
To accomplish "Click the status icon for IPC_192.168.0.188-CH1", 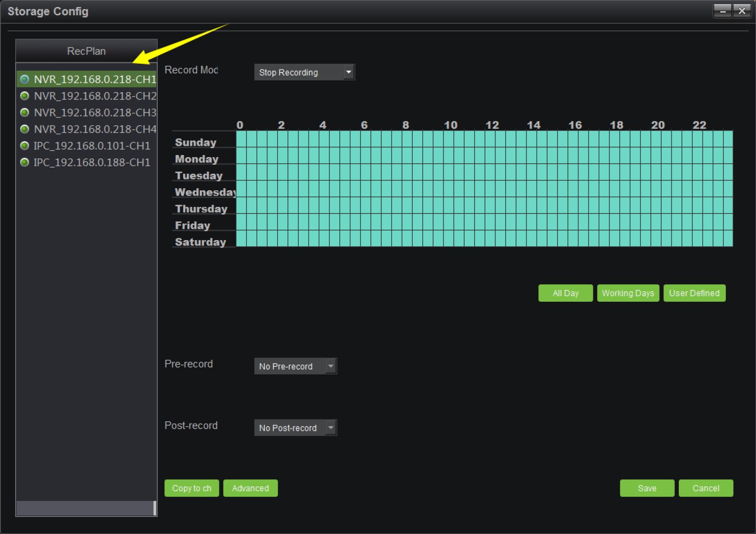I will (x=25, y=162).
